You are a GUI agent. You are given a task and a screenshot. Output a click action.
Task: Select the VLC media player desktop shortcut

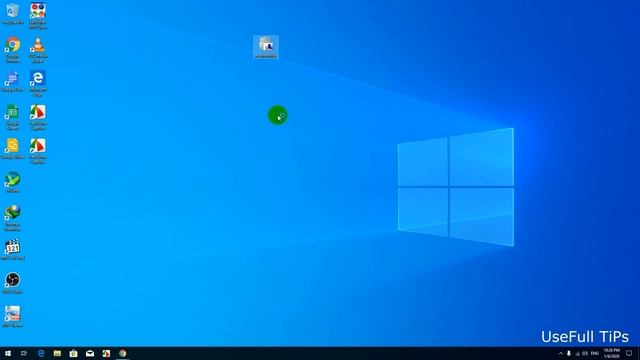click(x=38, y=49)
